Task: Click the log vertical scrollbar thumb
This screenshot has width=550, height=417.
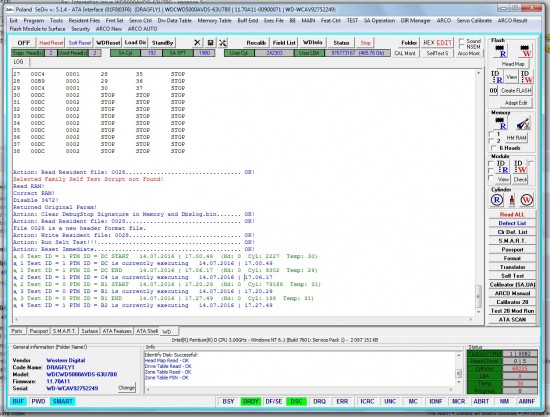Action: point(478,297)
